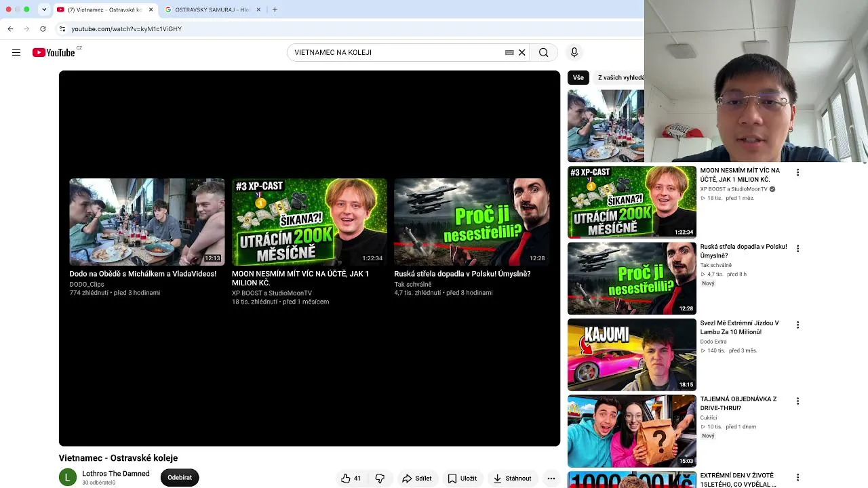Click the address bar URL
The width and height of the screenshot is (868, 488).
127,29
